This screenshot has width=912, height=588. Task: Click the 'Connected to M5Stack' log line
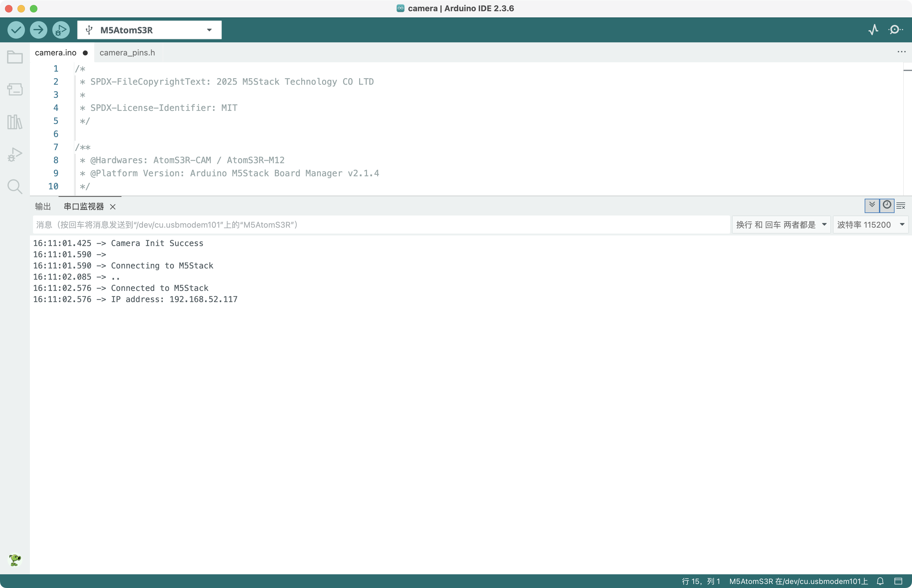pyautogui.click(x=121, y=288)
